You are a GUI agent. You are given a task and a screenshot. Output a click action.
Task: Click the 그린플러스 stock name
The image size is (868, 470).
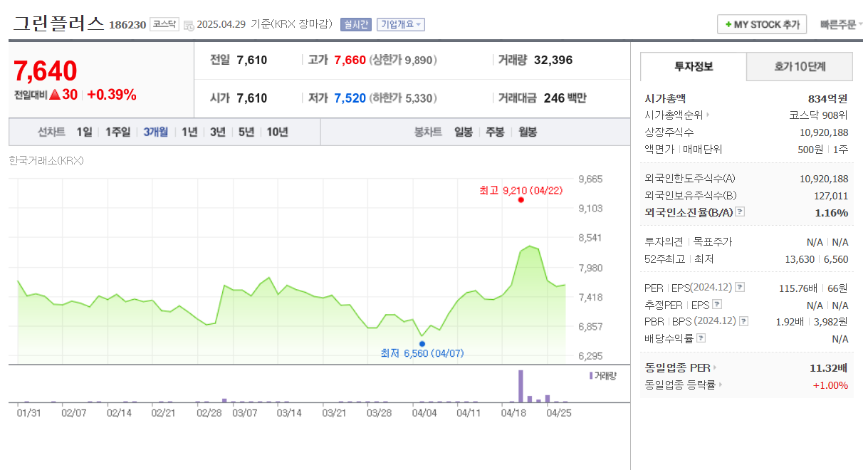point(59,23)
